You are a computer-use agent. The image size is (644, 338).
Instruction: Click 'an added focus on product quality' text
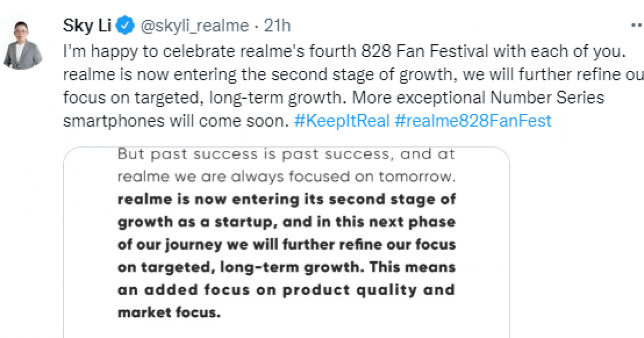[284, 290]
